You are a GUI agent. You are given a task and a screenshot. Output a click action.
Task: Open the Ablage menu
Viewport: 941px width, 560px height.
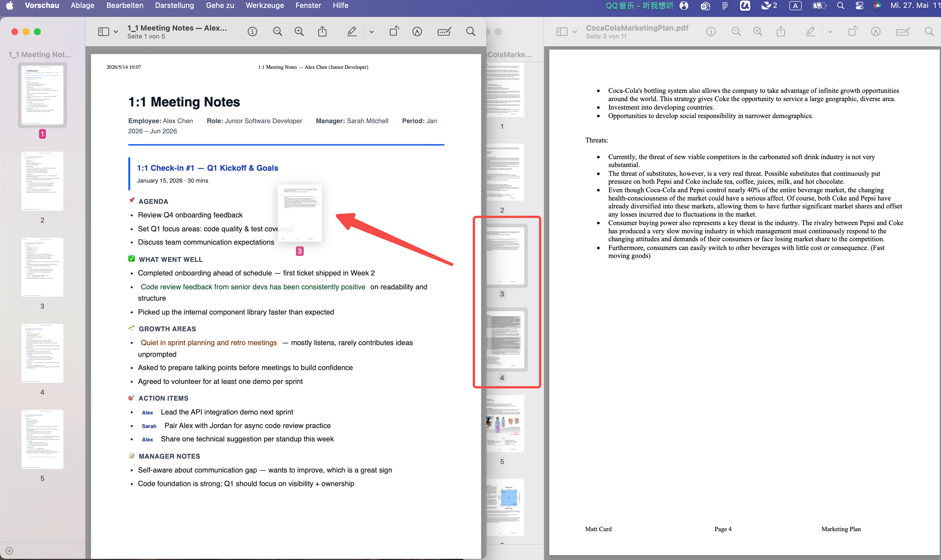click(83, 5)
